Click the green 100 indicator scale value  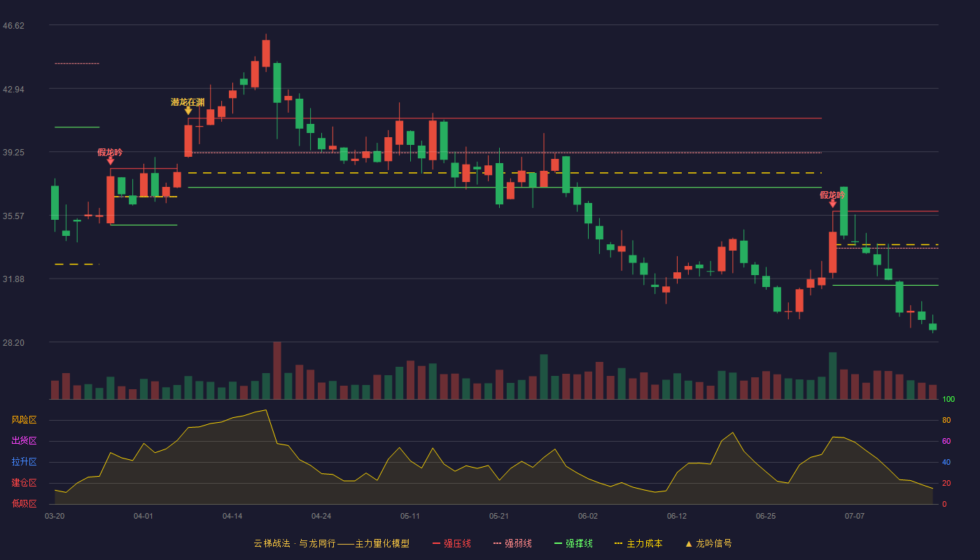click(x=948, y=400)
